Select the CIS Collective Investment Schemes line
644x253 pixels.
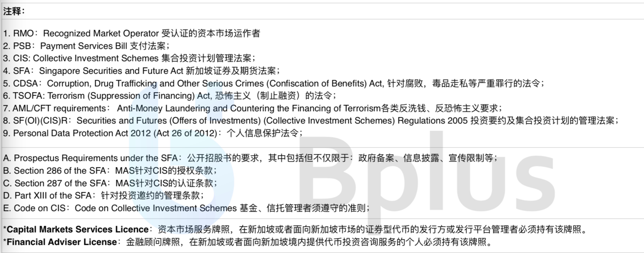click(129, 58)
